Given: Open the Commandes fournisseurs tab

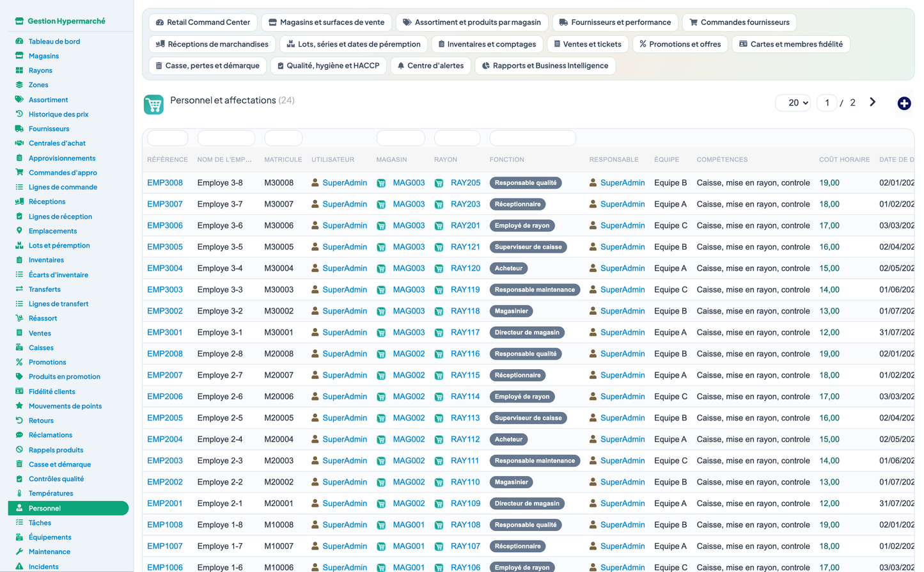Looking at the screenshot, I should (739, 22).
